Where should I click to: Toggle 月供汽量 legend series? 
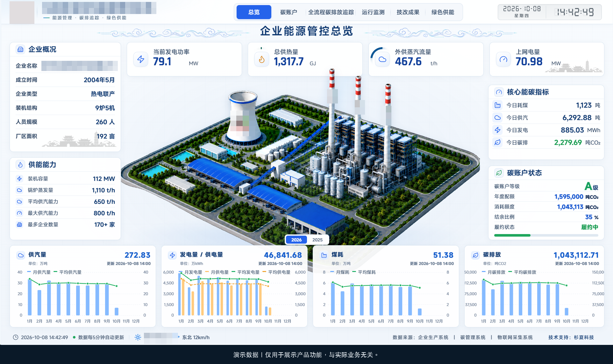[x=39, y=272]
